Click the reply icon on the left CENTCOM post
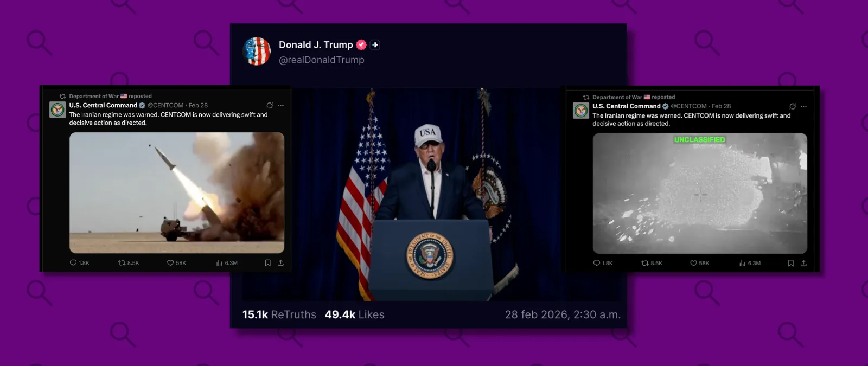Viewport: 868px width, 366px height. [73, 263]
